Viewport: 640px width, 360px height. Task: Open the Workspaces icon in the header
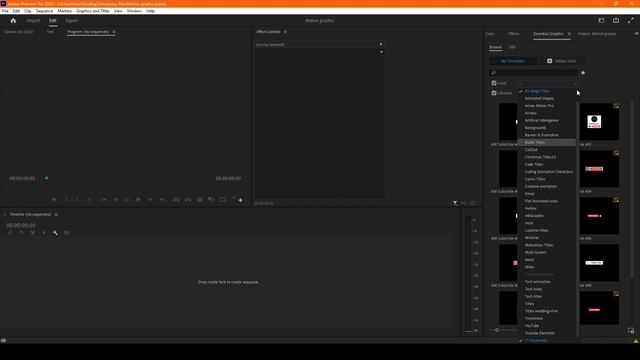point(601,20)
